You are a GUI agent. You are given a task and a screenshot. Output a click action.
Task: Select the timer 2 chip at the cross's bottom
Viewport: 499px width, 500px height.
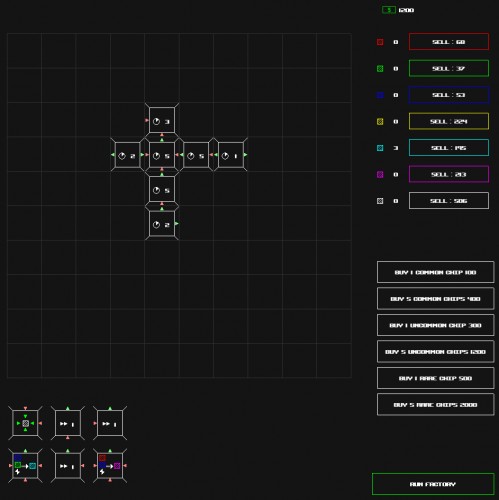click(162, 224)
